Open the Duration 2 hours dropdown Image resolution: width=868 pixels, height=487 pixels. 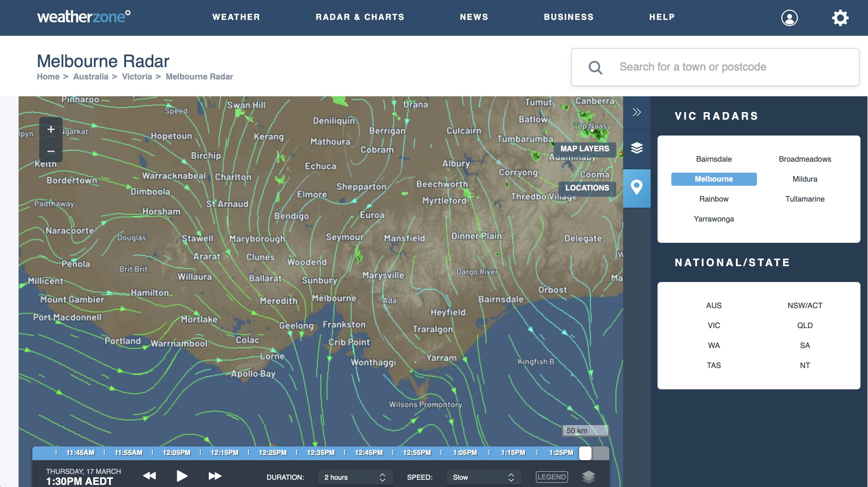point(355,477)
